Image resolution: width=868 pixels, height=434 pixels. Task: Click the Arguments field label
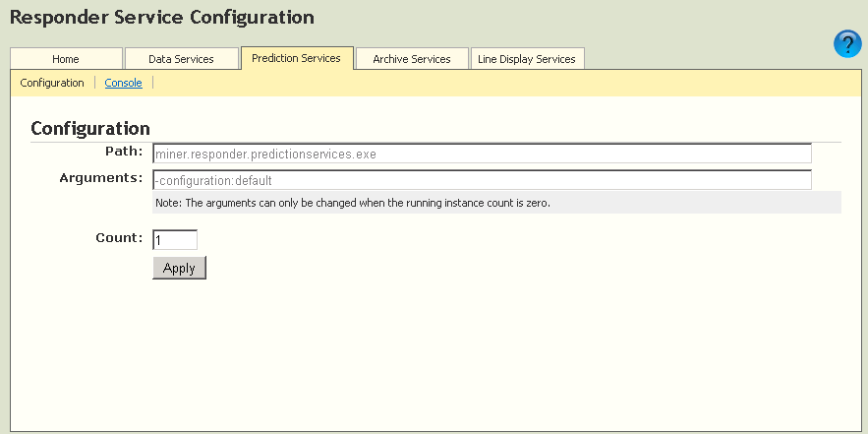click(x=101, y=178)
